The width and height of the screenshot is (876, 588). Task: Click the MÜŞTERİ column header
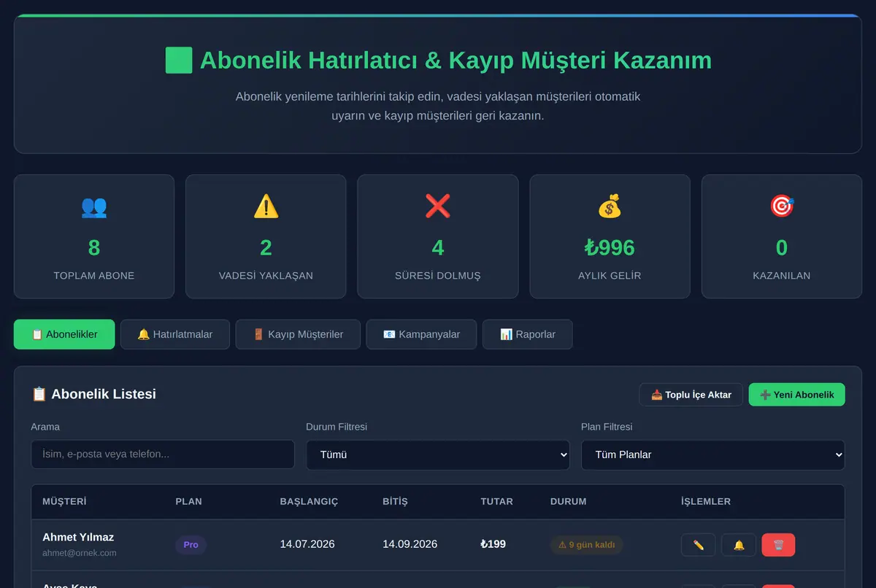coord(64,502)
